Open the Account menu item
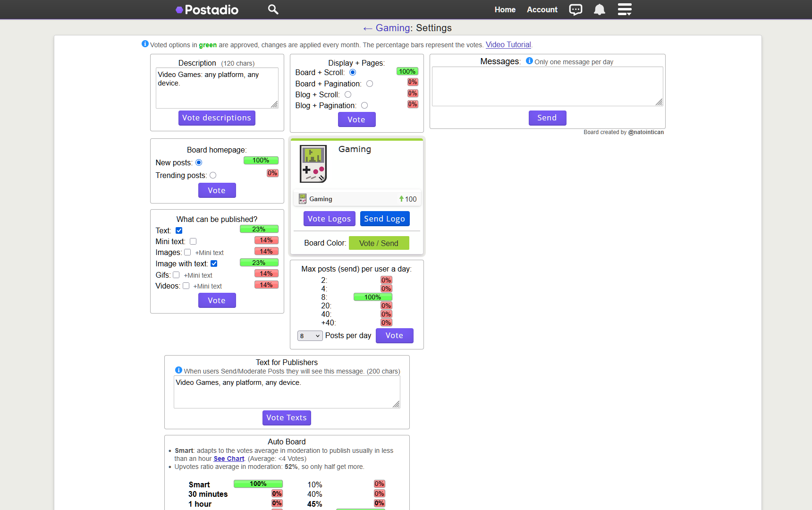The image size is (812, 510). [542, 9]
